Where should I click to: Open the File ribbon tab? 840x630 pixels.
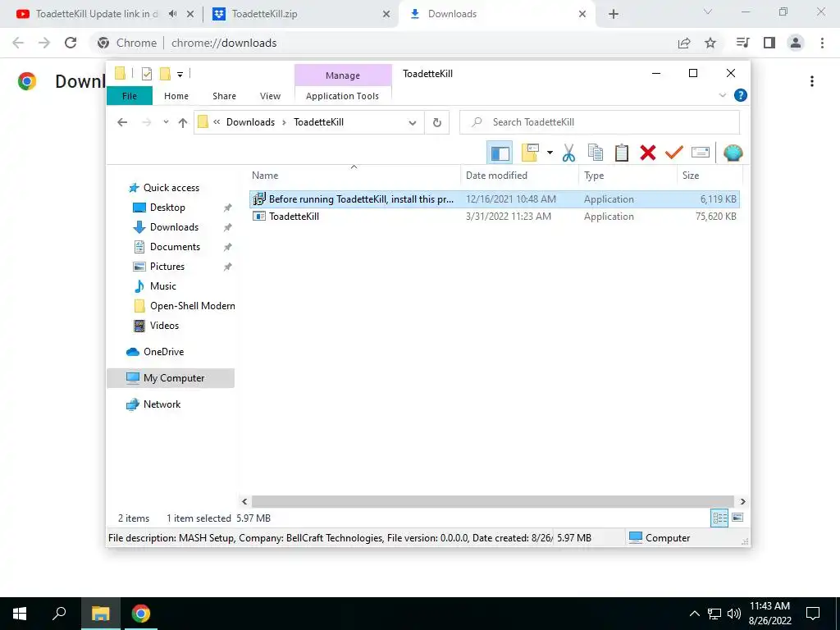(x=129, y=96)
